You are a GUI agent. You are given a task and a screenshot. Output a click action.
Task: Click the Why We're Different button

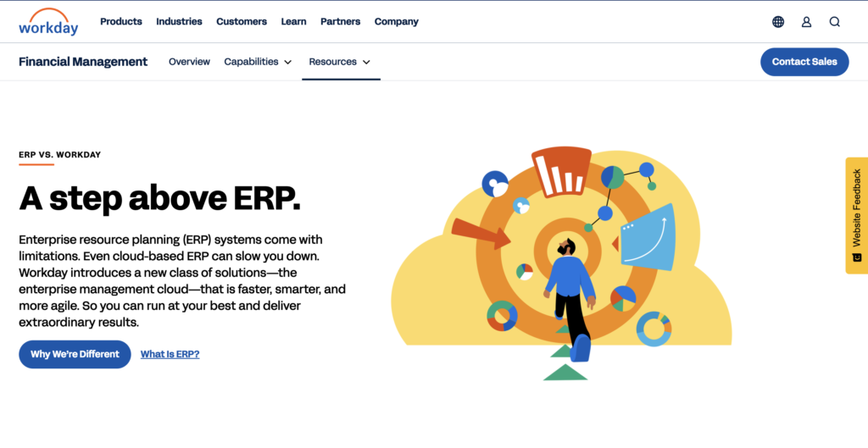coord(75,354)
